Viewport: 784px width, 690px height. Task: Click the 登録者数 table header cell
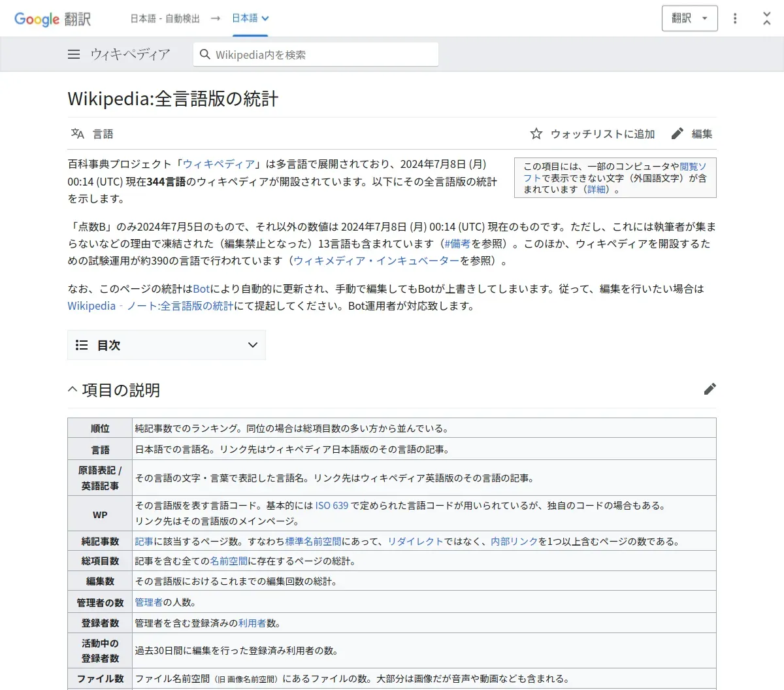coord(100,623)
